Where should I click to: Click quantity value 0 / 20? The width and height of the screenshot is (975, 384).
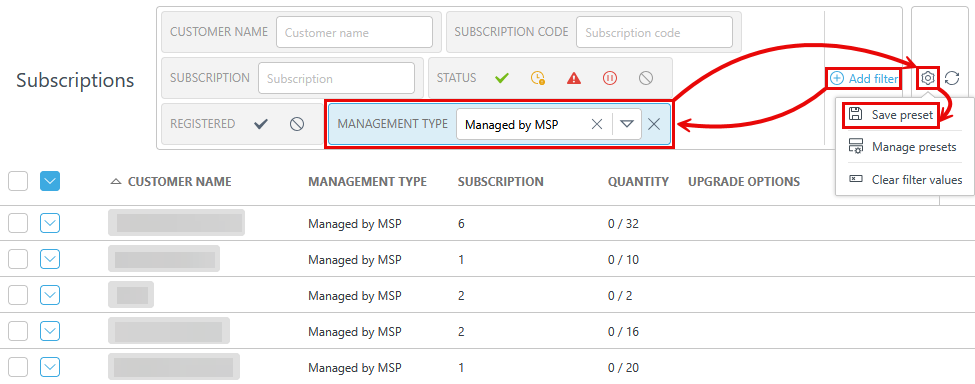(624, 368)
